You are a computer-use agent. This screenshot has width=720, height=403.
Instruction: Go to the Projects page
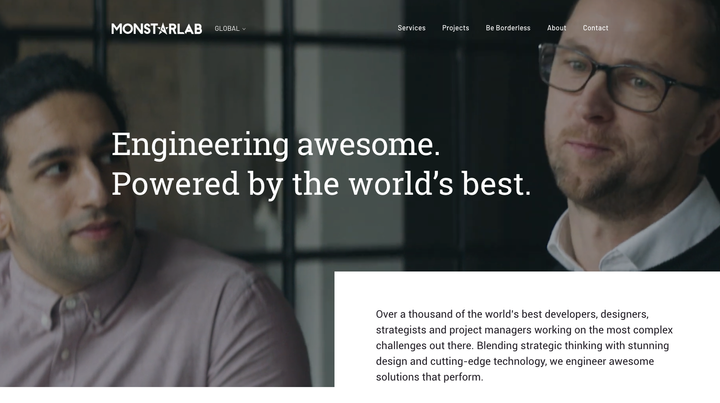[x=456, y=28]
